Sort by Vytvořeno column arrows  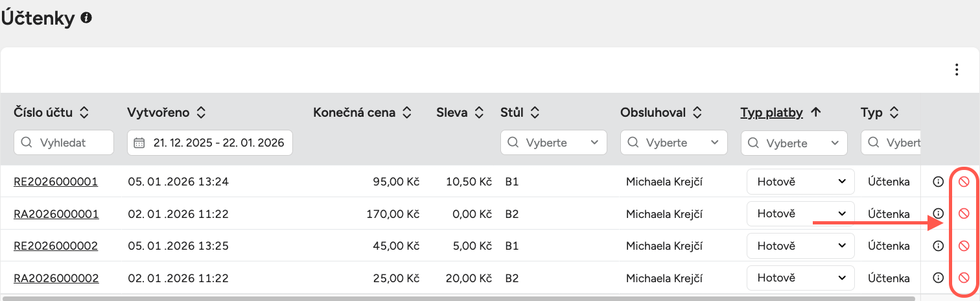pyautogui.click(x=201, y=113)
